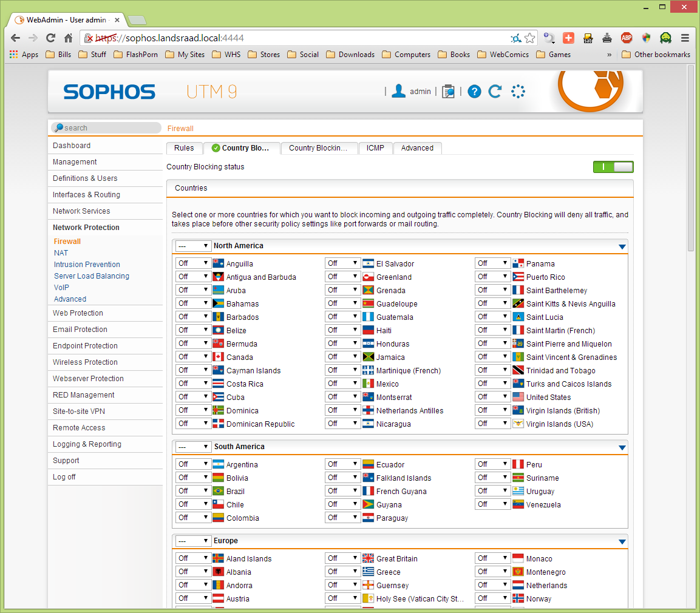The image size is (700, 613).
Task: Open the Definitions & Users menu
Action: tap(106, 178)
